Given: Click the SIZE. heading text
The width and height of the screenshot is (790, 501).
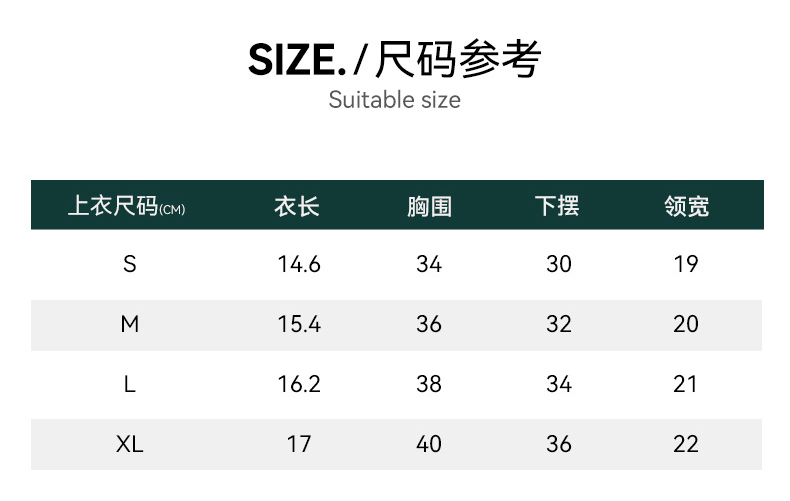Looking at the screenshot, I should [x=296, y=61].
